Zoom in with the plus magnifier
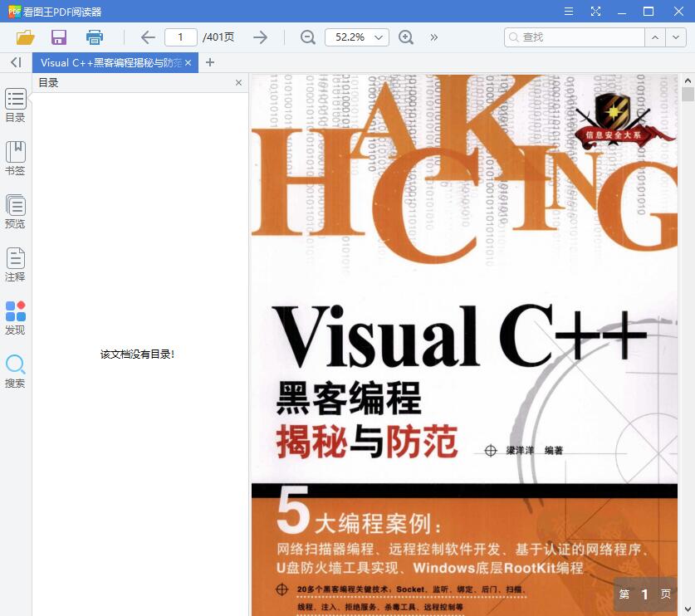 406,37
